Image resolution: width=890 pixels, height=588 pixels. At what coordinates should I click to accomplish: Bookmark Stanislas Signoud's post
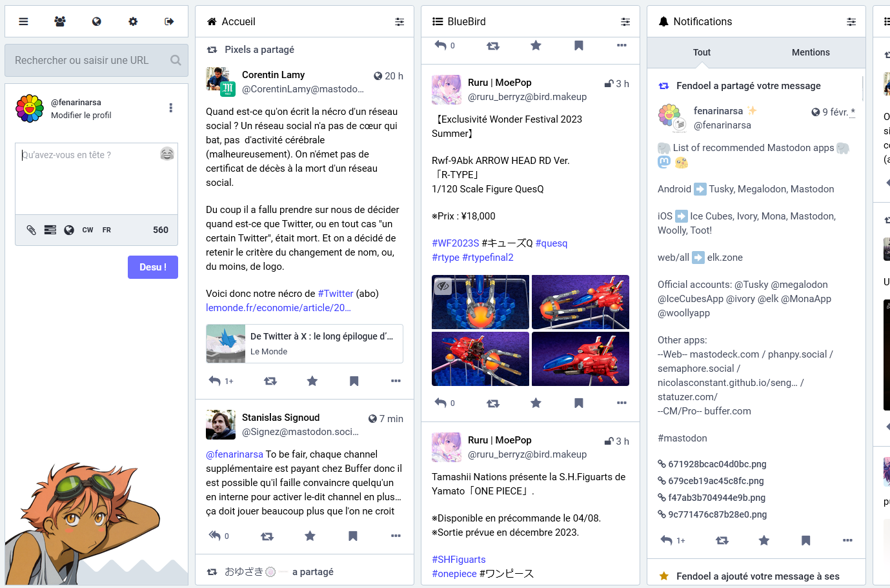tap(353, 536)
